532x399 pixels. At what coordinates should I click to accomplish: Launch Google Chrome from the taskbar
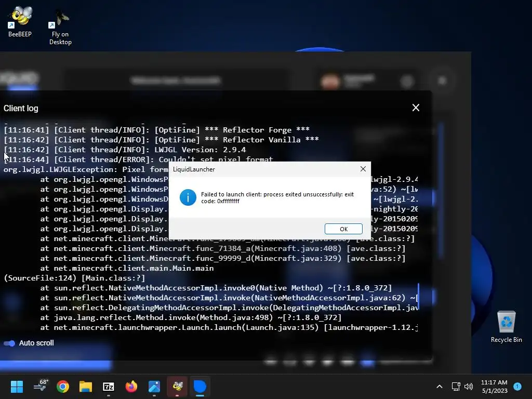coord(63,387)
